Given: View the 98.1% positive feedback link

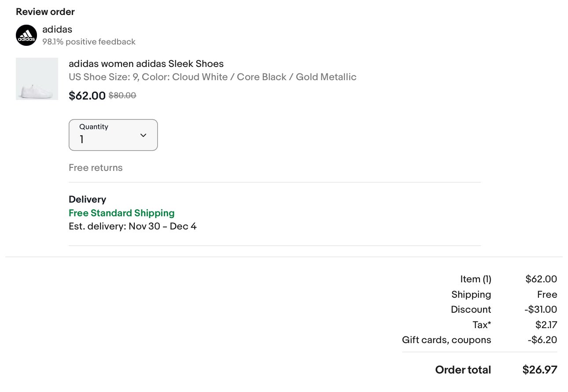Looking at the screenshot, I should pyautogui.click(x=89, y=42).
